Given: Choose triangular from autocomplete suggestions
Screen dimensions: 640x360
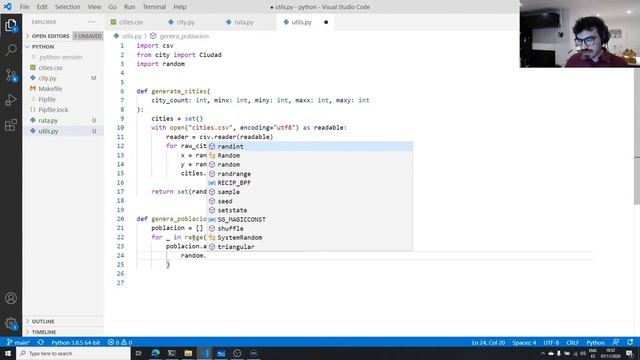Looking at the screenshot, I should coord(310,247).
